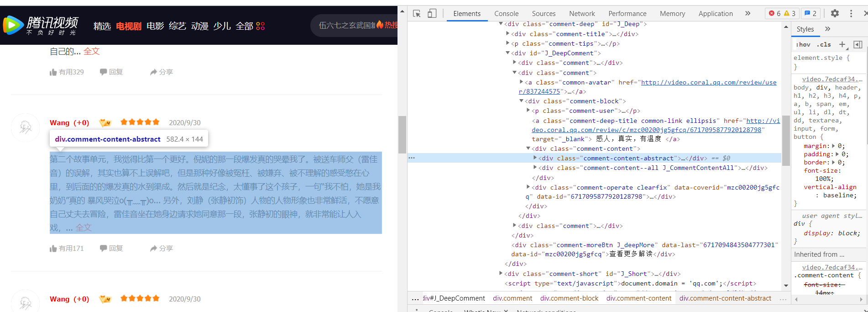Image resolution: width=868 pixels, height=312 pixels.
Task: Click 全文 link in highlighted review abstract
Action: [x=84, y=228]
